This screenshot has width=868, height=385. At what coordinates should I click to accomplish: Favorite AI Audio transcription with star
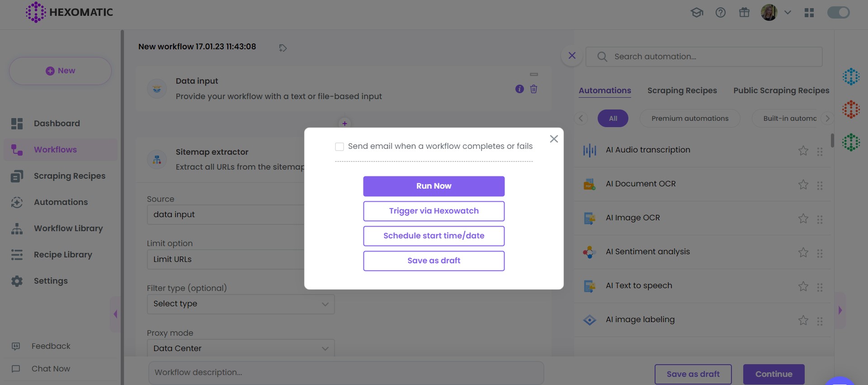(803, 151)
